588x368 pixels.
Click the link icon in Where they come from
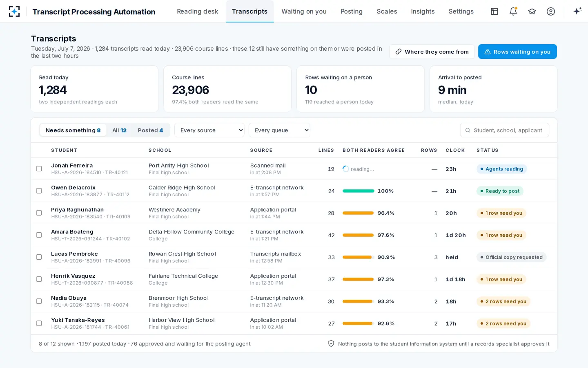(x=399, y=52)
